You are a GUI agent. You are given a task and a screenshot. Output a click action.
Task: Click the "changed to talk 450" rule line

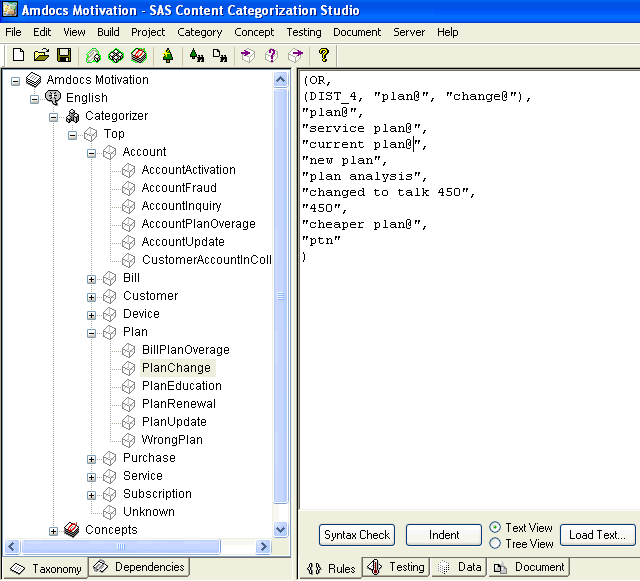tap(388, 192)
